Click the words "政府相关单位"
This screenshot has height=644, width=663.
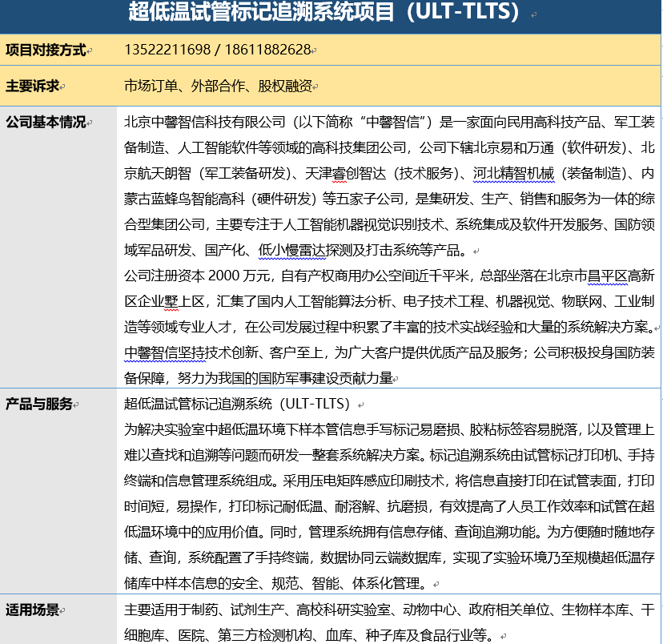(x=509, y=610)
